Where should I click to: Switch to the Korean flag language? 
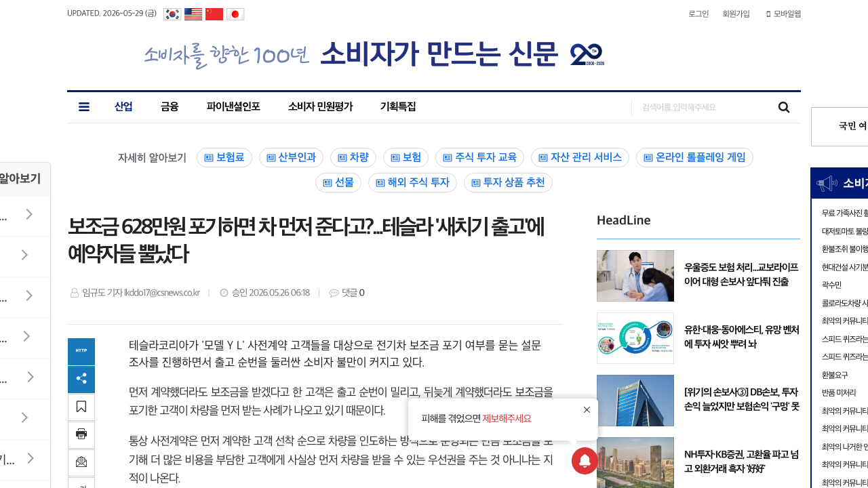point(172,14)
